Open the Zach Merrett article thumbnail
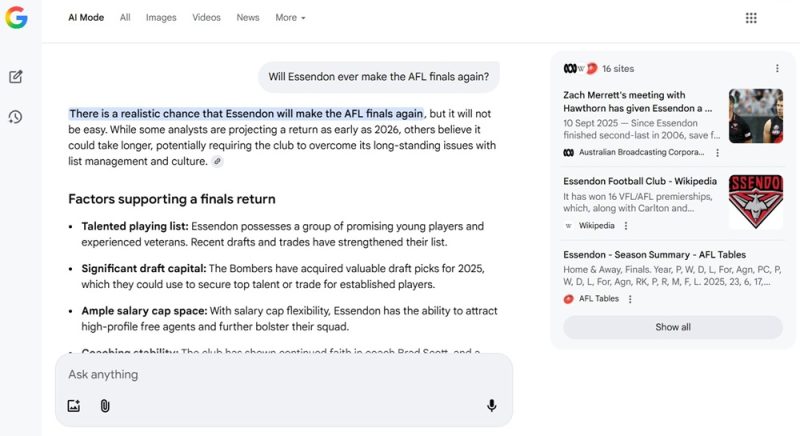Screen dimensions: 800x436 click(755, 116)
